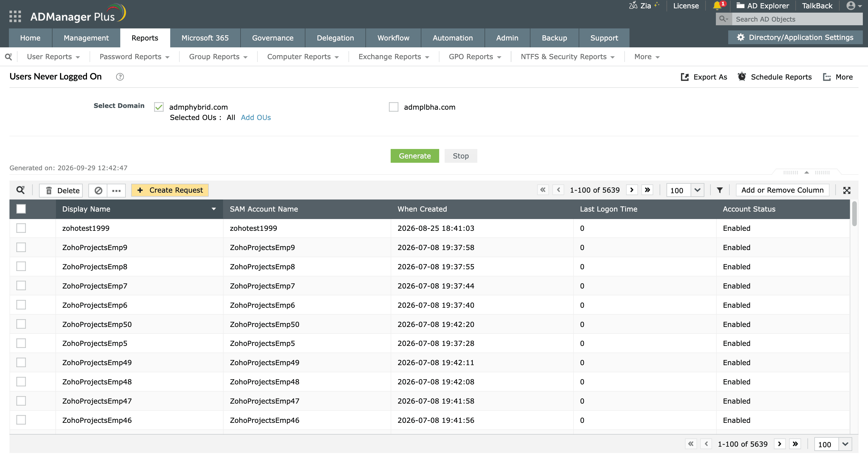Click the Create Request button
The height and width of the screenshot is (461, 868).
click(170, 190)
